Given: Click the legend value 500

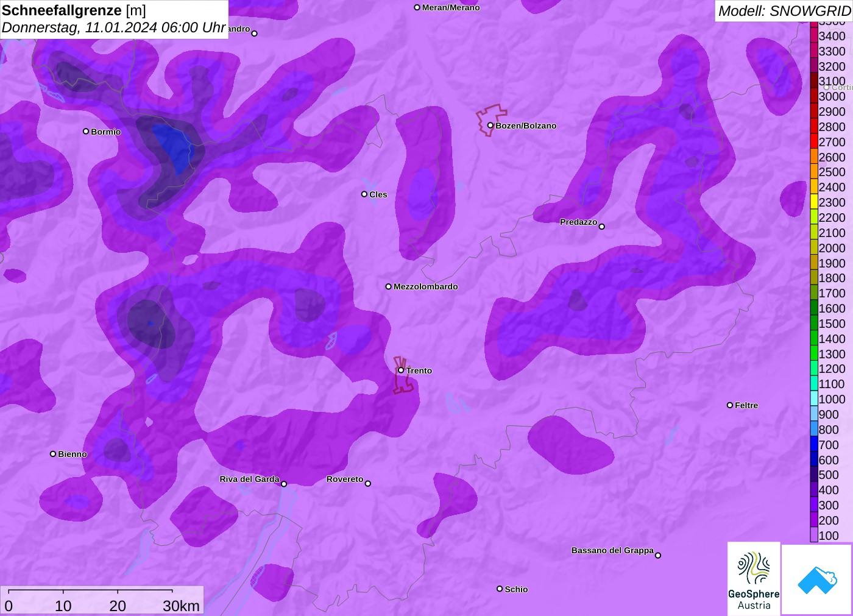Looking at the screenshot, I should coord(829,475).
